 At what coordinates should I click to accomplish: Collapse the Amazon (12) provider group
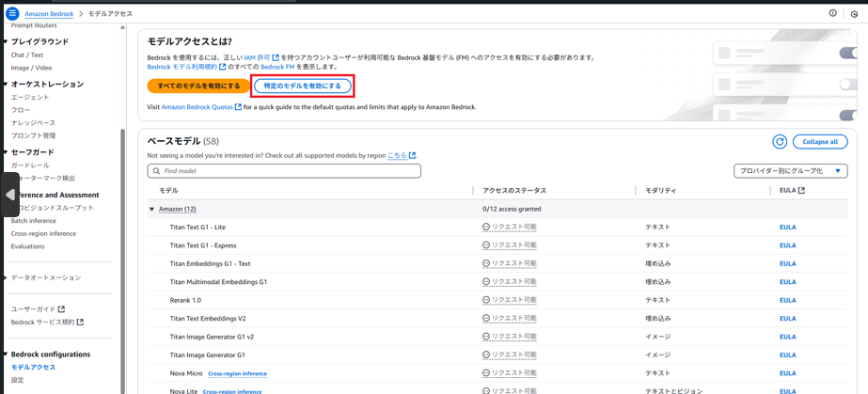point(151,209)
